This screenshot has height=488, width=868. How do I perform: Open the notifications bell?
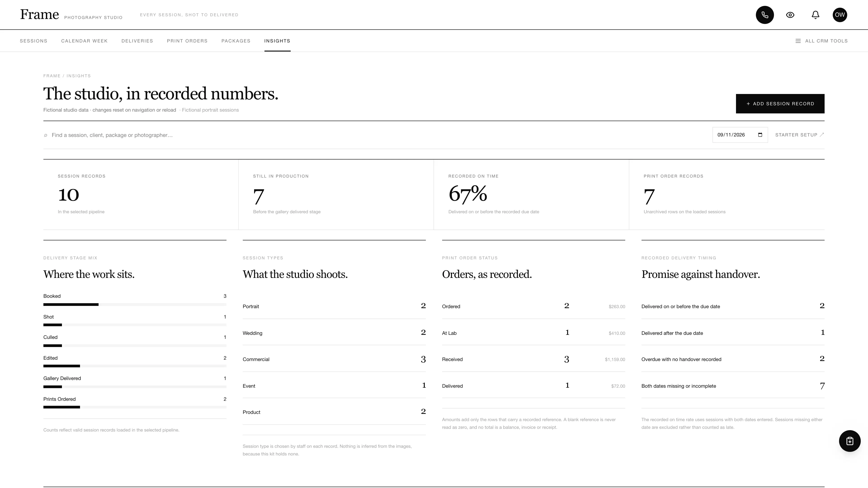815,15
